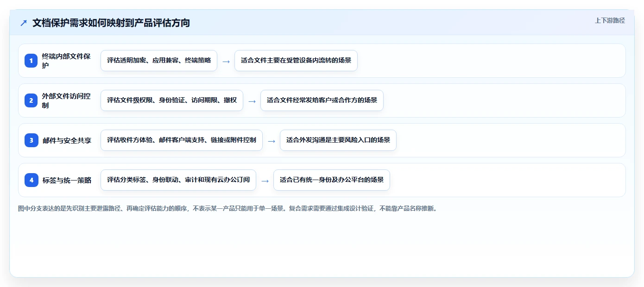The image size is (644, 287).
Task: Select the number 4 badge for 标签与统一策略
Action: (x=31, y=180)
